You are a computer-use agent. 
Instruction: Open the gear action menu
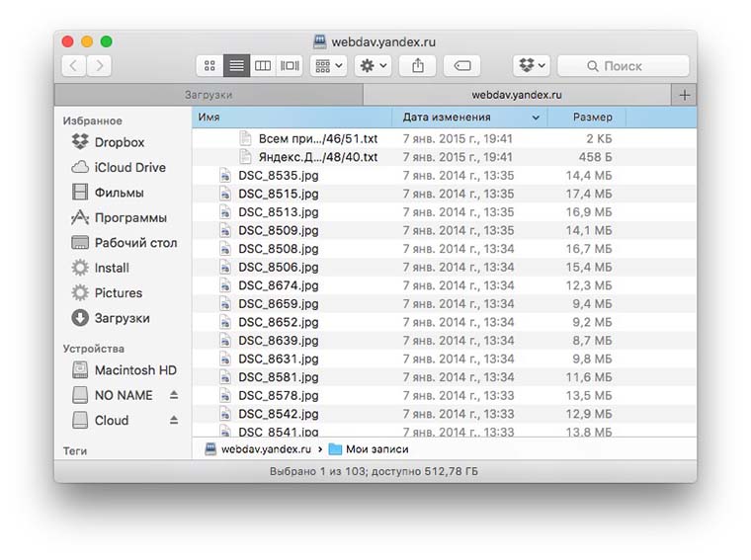tap(374, 65)
